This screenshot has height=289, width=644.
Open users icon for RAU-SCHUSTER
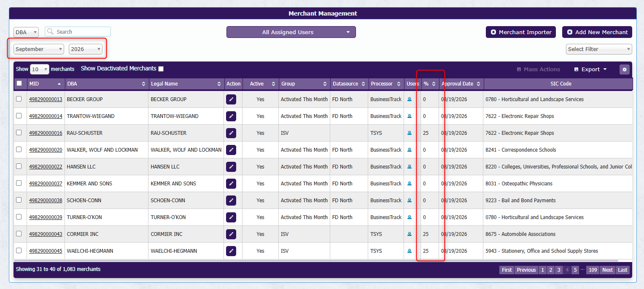(x=409, y=133)
